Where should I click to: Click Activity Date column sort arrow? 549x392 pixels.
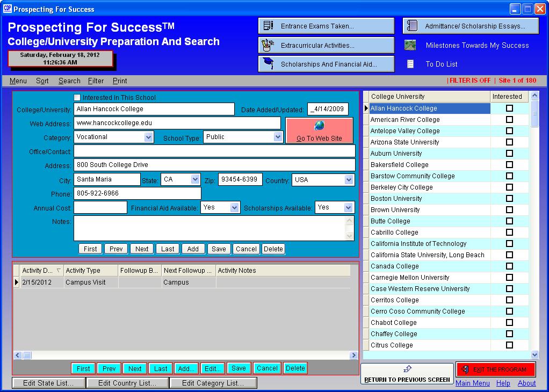pyautogui.click(x=59, y=270)
